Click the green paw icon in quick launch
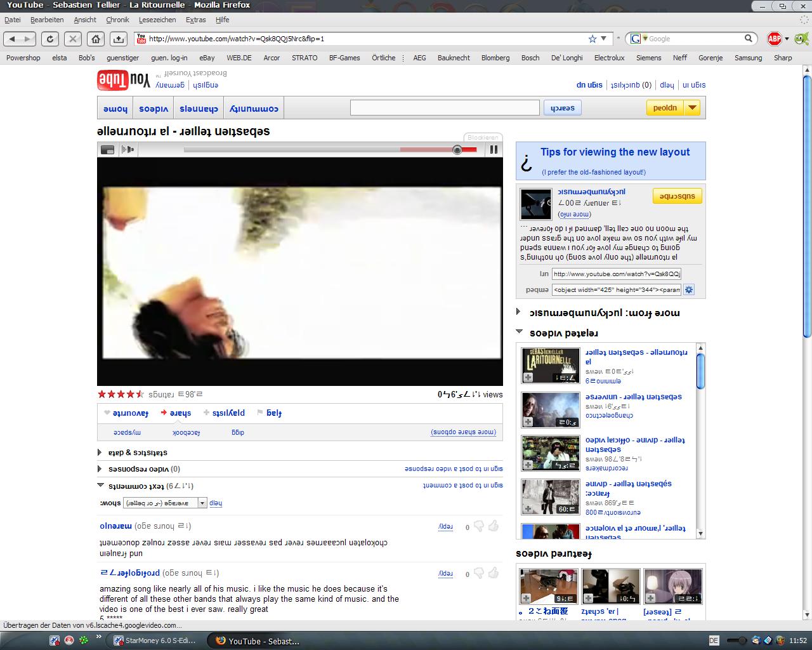 coord(83,640)
